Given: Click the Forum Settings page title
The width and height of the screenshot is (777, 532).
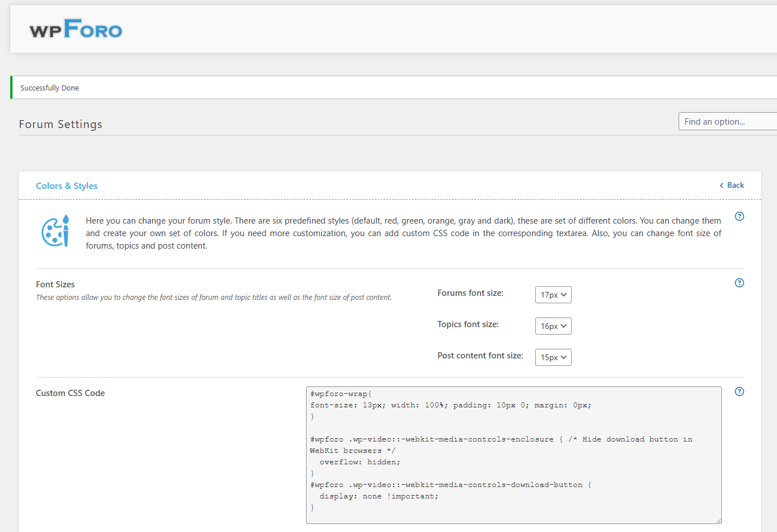Looking at the screenshot, I should coord(60,124).
